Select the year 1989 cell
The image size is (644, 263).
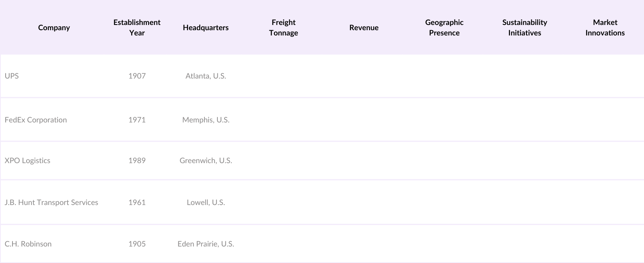[137, 160]
